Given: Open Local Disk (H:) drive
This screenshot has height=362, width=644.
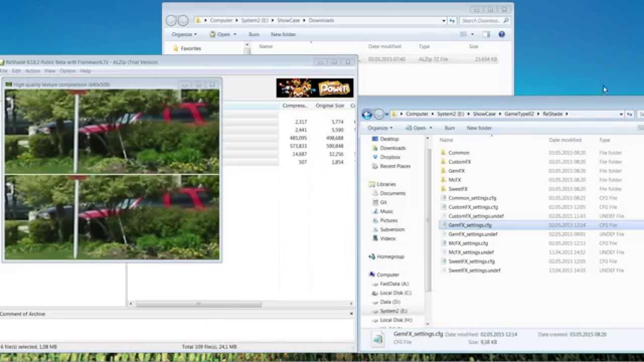Looking at the screenshot, I should point(396,320).
